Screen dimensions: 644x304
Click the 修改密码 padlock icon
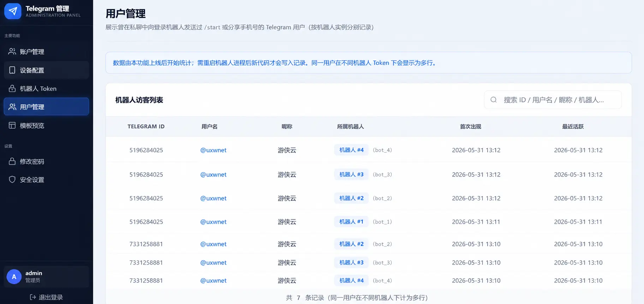tap(12, 162)
